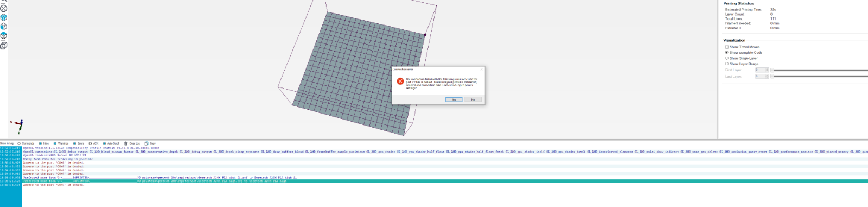This screenshot has height=207, width=868.
Task: Click the Last Layer number stepper
Action: [767, 76]
